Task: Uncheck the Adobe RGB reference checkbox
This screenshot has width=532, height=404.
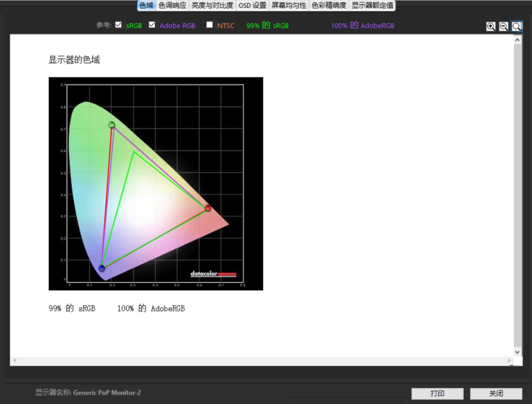Action: point(152,25)
